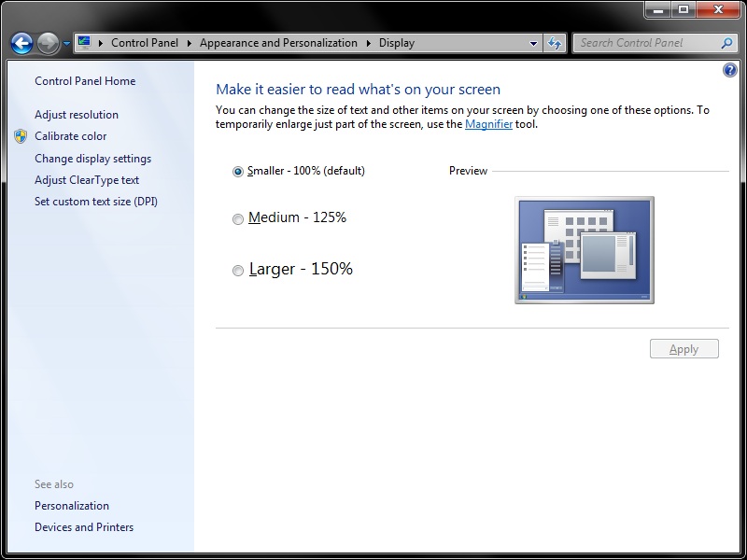Click the greyed Forward arrow button
The image size is (747, 560).
(49, 43)
